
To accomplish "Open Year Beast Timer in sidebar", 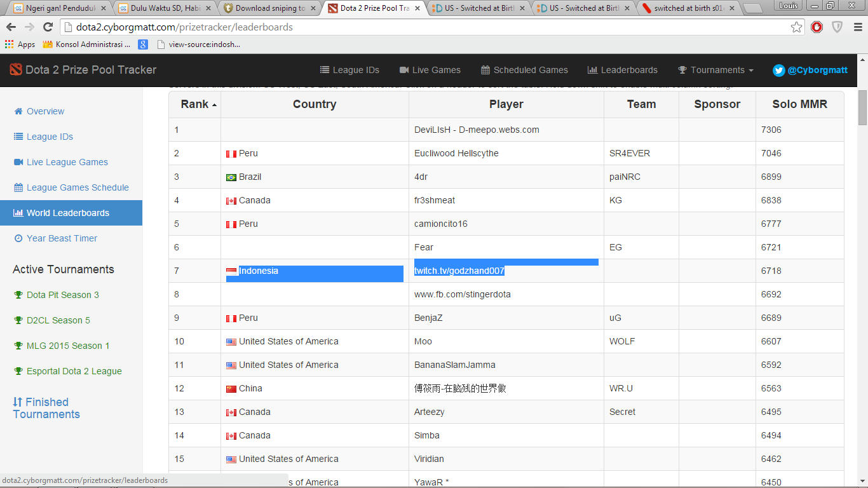I will pos(71,238).
